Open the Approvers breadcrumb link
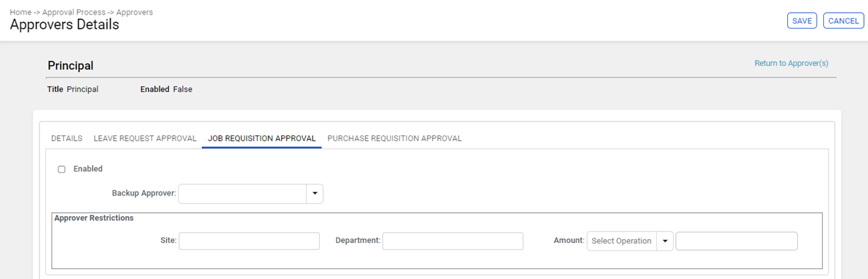The width and height of the screenshot is (868, 279). (x=134, y=13)
